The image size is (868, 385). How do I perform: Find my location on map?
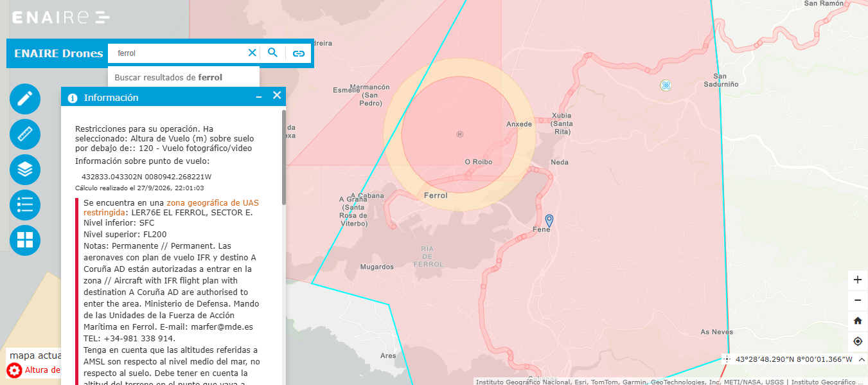858,341
